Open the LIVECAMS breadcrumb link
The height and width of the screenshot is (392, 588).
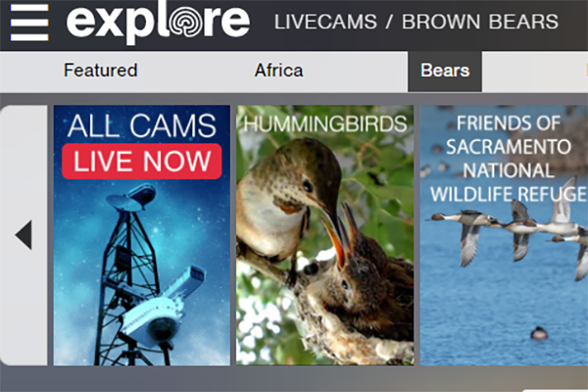[325, 22]
